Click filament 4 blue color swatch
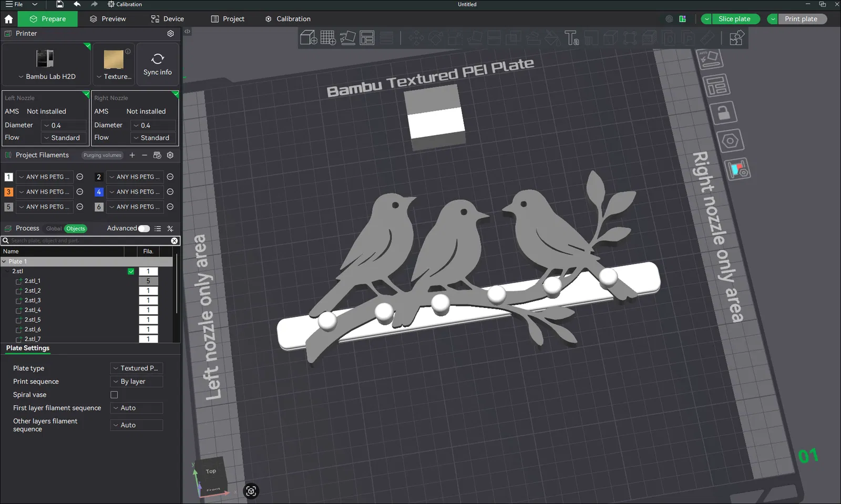841x504 pixels. click(x=99, y=192)
